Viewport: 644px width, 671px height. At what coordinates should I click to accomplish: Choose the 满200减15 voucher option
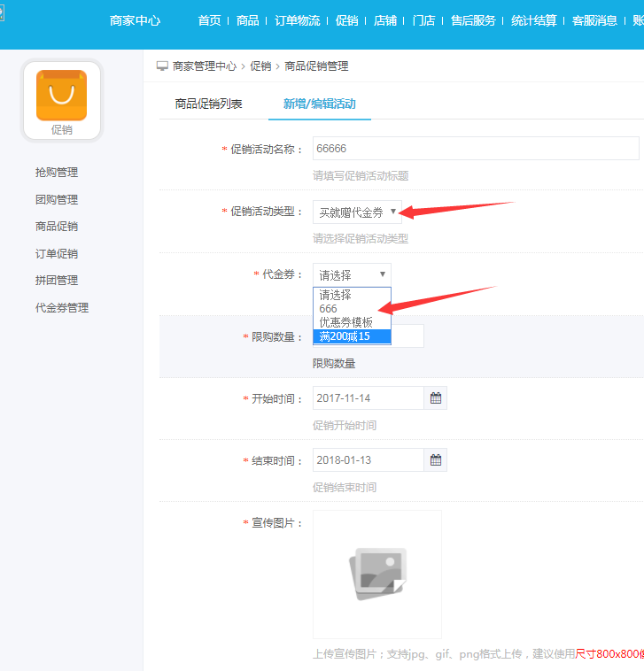(x=345, y=336)
